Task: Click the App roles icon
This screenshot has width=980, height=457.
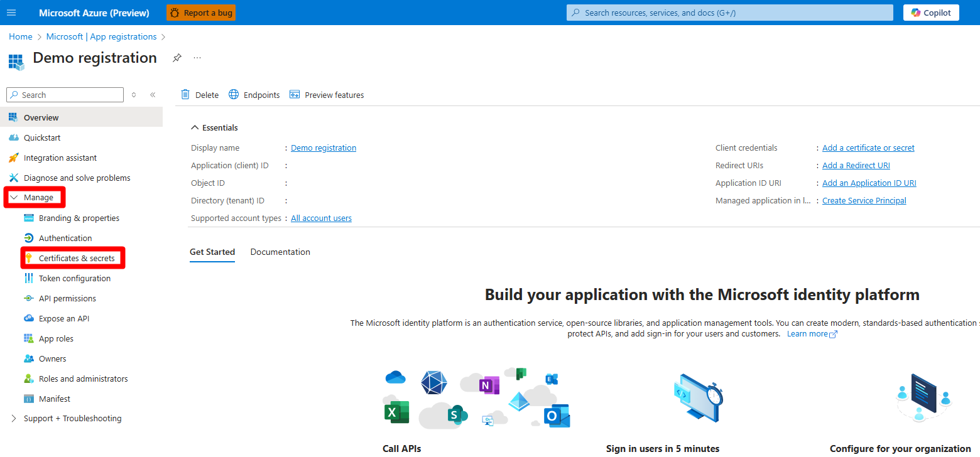Action: pyautogui.click(x=28, y=338)
